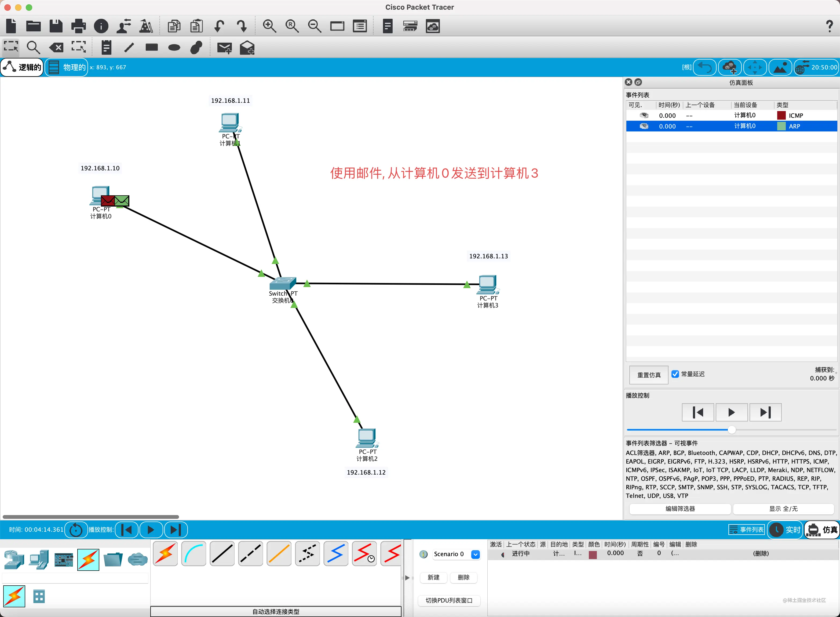Click the green ARP color swatch
The height and width of the screenshot is (617, 840).
click(x=781, y=126)
